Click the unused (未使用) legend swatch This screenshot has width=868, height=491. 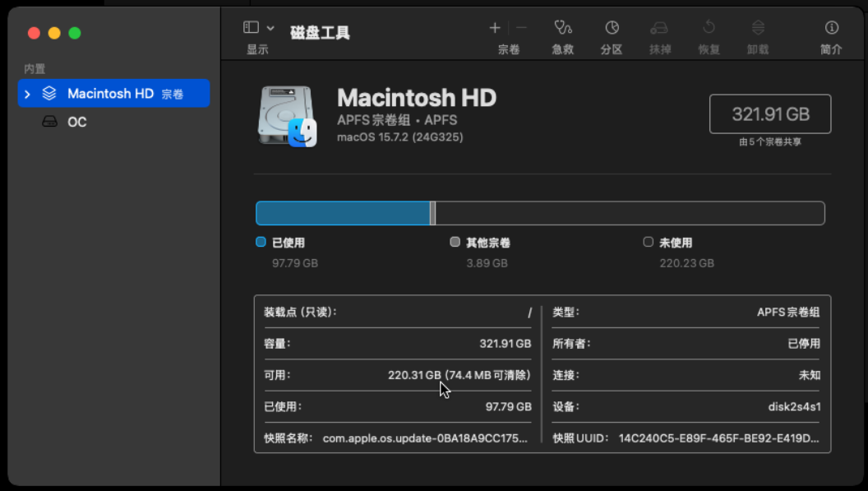point(649,243)
